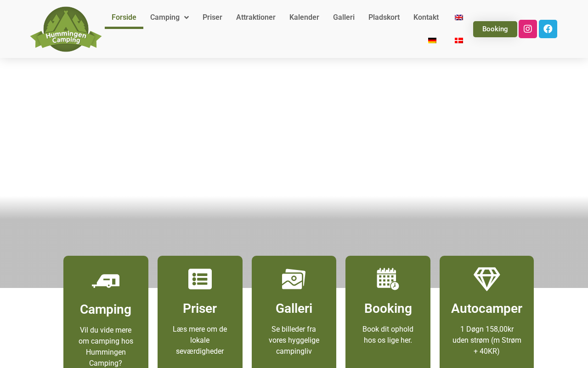Open the Kontakt navigation link

[x=426, y=17]
